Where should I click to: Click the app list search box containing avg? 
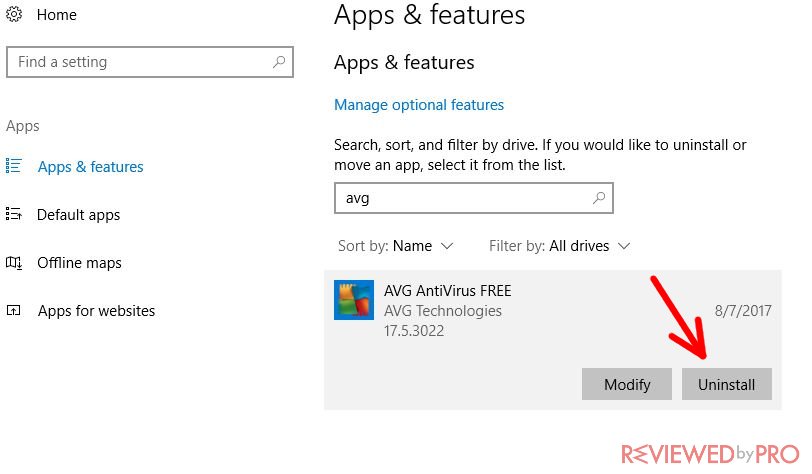[474, 198]
